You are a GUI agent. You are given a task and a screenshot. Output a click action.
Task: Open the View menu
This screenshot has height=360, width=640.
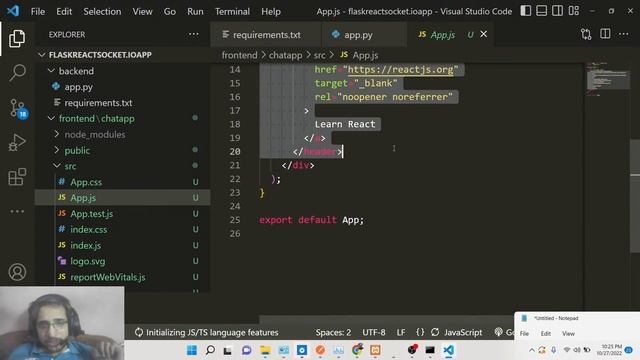click(x=142, y=11)
